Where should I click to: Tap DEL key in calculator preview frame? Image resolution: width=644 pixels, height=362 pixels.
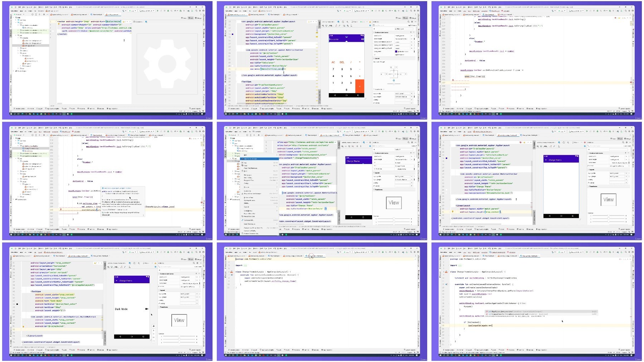click(342, 62)
